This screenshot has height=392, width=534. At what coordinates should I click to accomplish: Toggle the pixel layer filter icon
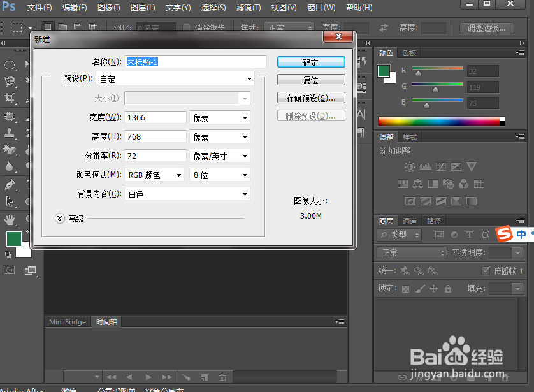pos(439,235)
